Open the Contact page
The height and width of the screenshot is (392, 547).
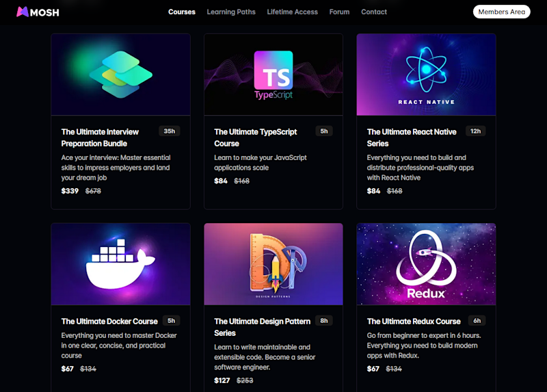coord(374,12)
